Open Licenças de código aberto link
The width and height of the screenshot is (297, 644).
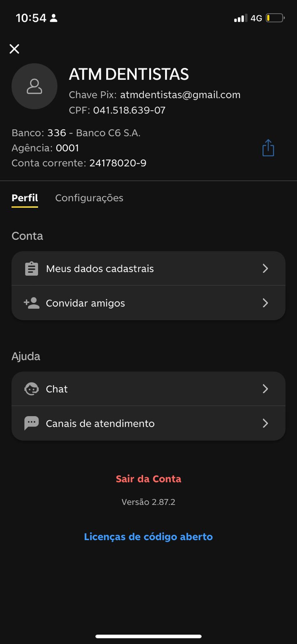[148, 537]
